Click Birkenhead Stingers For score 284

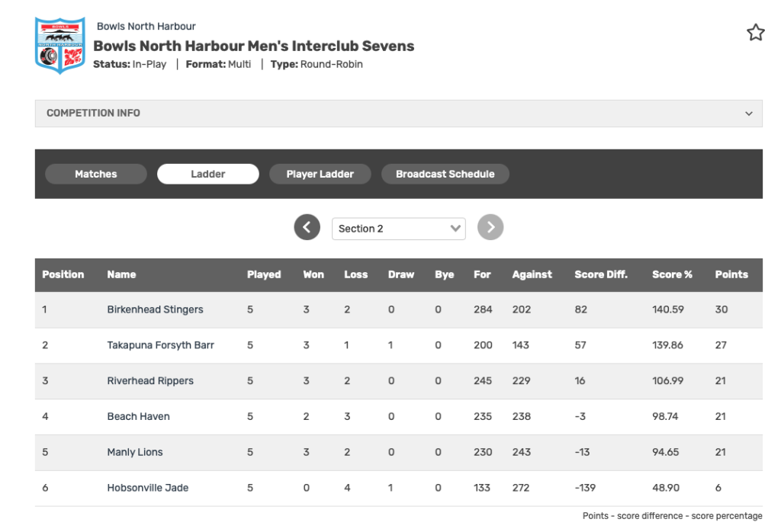click(483, 309)
